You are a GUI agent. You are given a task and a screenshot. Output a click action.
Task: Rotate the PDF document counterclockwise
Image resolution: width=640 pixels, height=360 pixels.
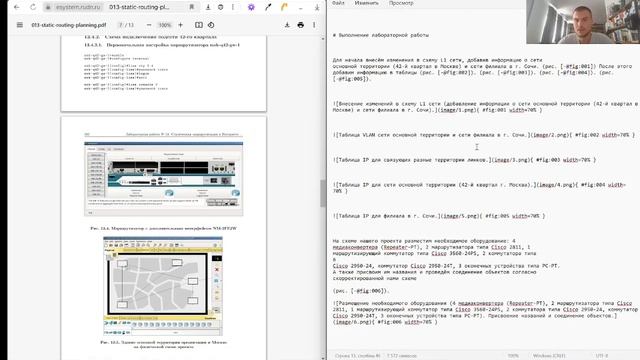pos(211,25)
